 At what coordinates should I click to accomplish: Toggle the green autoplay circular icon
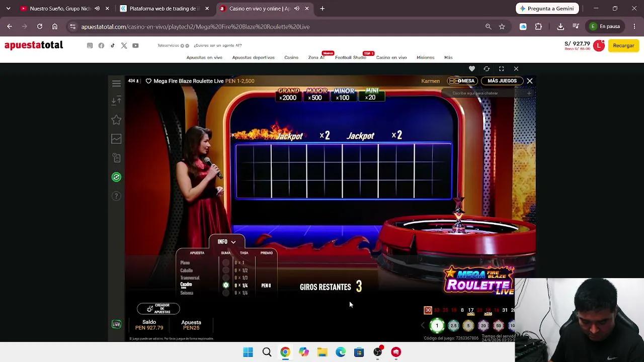(x=116, y=177)
